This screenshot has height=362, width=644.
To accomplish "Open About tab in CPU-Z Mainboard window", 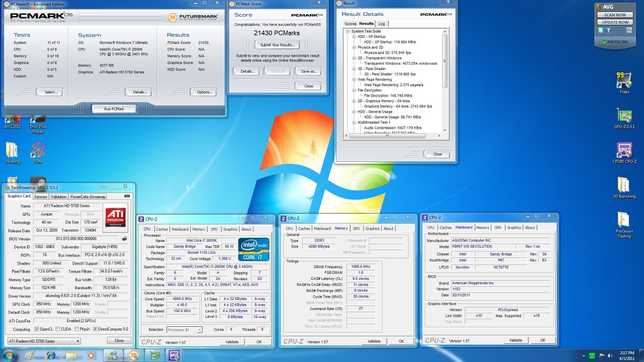I will [x=530, y=228].
